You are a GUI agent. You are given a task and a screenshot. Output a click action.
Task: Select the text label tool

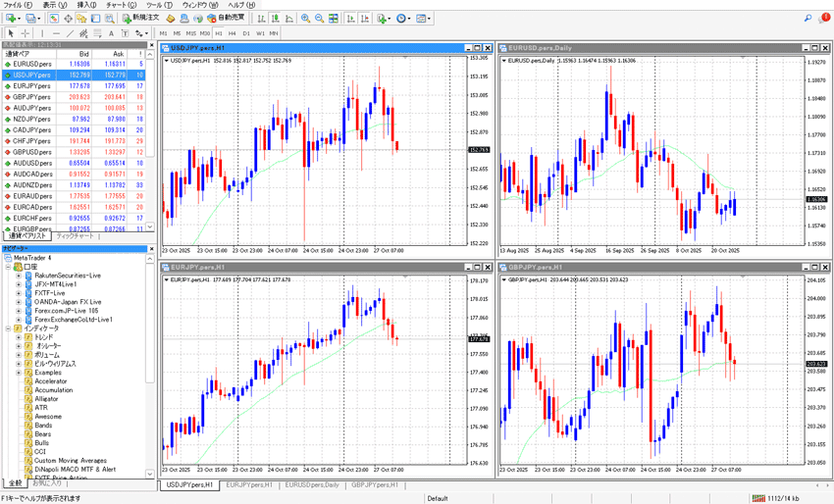(125, 33)
